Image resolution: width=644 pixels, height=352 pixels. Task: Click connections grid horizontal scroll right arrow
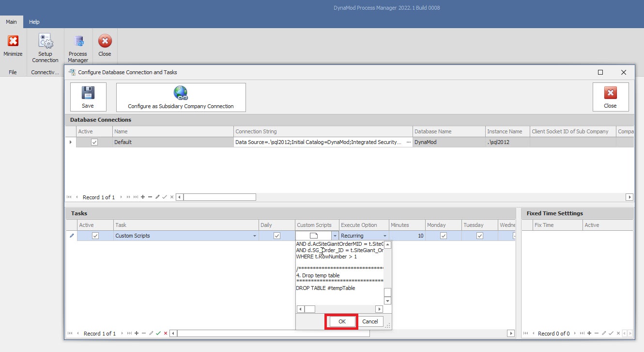point(629,197)
